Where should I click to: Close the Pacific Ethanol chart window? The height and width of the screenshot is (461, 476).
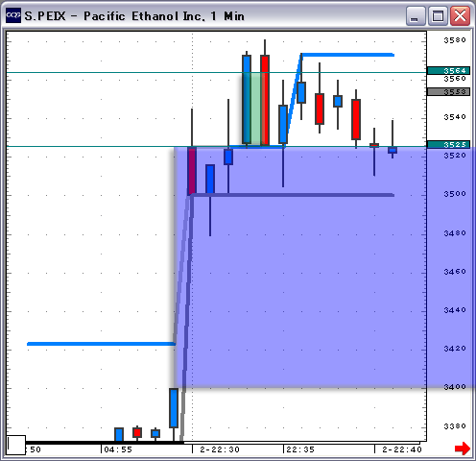tap(460, 16)
